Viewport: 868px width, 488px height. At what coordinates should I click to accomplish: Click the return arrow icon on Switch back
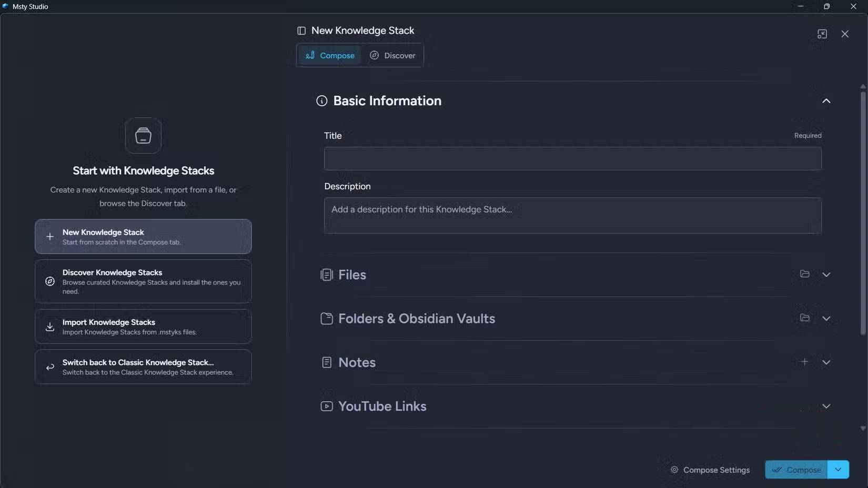pos(50,367)
